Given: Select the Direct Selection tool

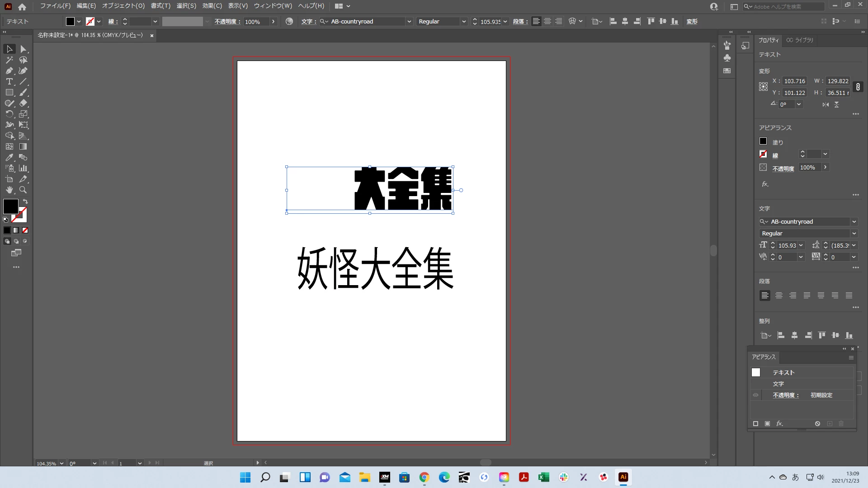Looking at the screenshot, I should (24, 49).
